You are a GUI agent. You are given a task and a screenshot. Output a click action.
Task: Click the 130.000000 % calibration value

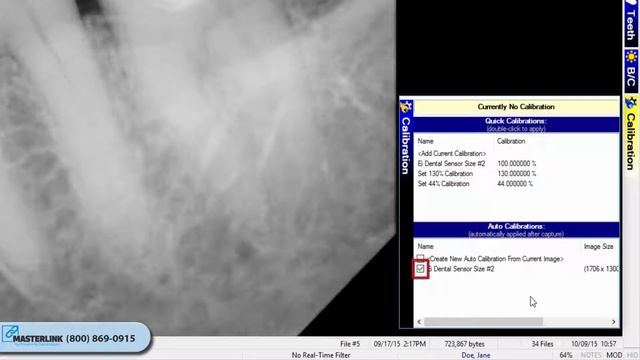point(516,174)
